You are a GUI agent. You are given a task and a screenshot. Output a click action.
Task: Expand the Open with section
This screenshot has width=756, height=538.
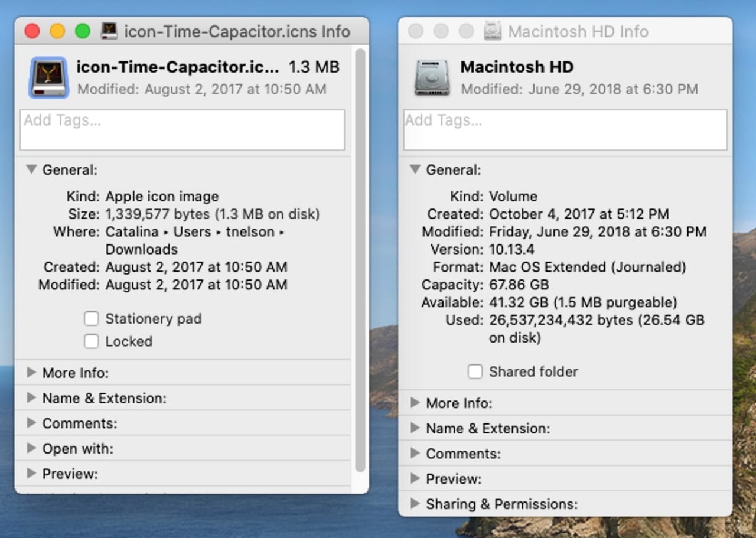coord(31,449)
